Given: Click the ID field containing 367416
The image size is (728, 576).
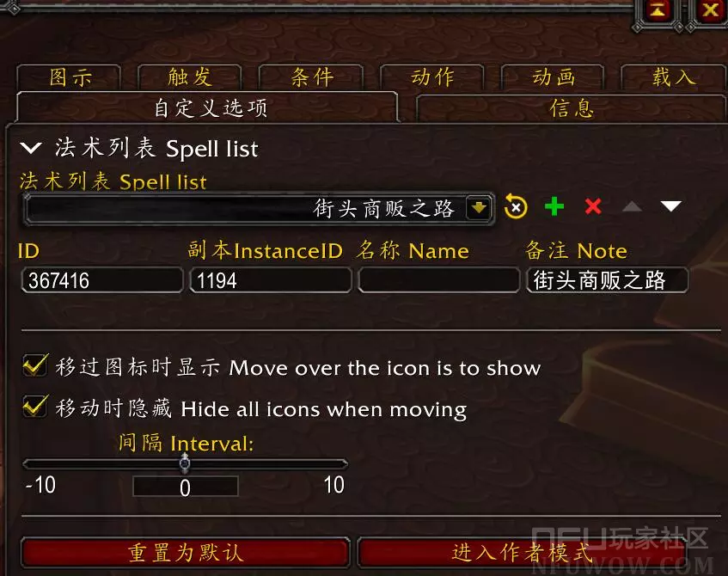Looking at the screenshot, I should (x=102, y=280).
